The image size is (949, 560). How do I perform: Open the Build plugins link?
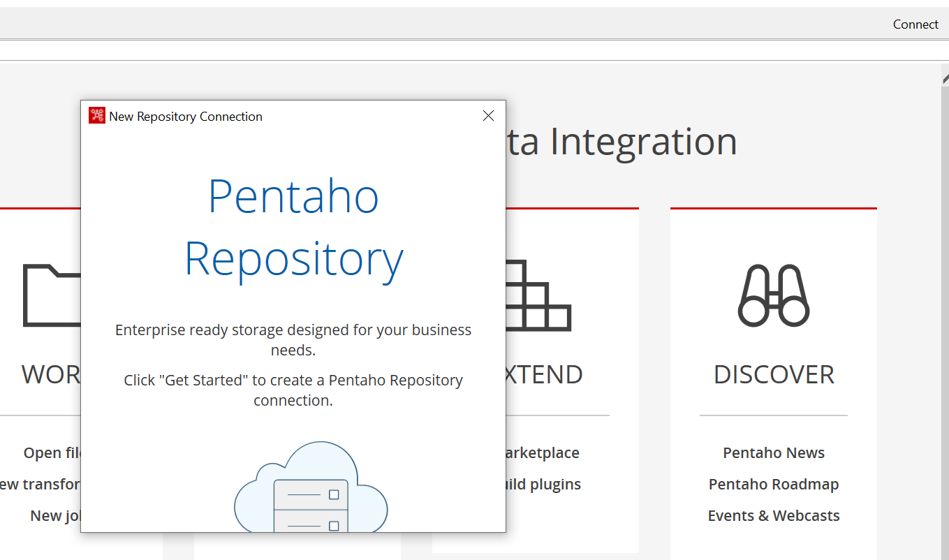click(x=544, y=484)
